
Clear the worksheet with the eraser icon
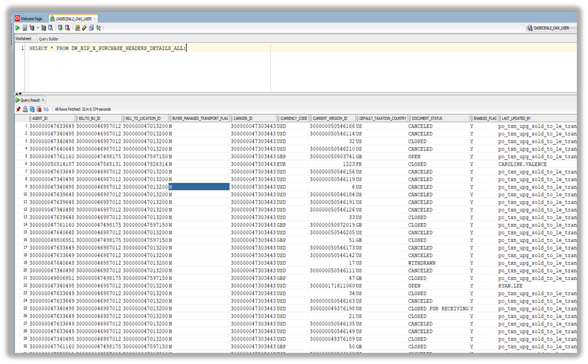(84, 29)
